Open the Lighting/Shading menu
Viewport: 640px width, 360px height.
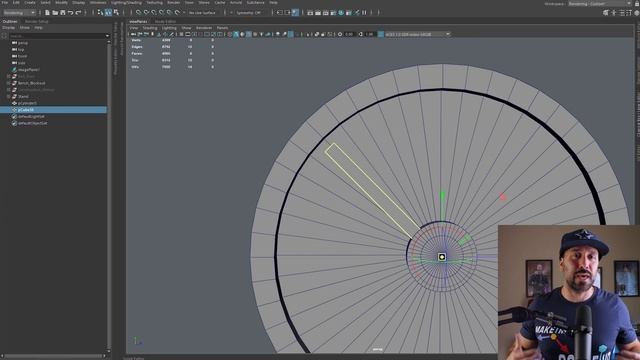126,2
